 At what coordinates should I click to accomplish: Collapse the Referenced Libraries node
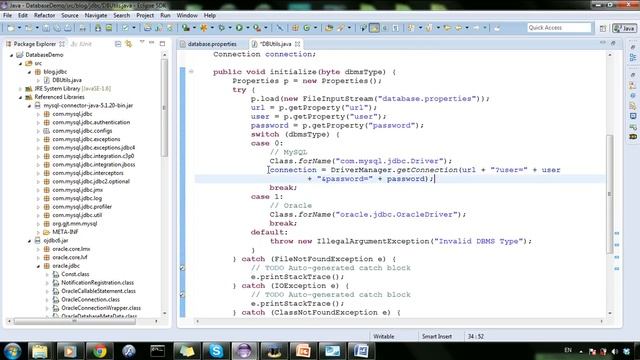[x=20, y=97]
